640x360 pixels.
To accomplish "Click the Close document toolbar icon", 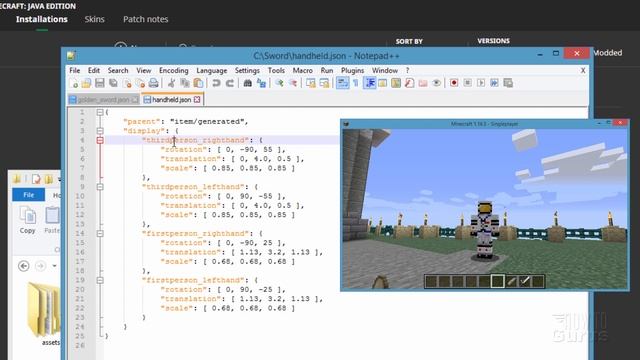I will pyautogui.click(x=127, y=83).
